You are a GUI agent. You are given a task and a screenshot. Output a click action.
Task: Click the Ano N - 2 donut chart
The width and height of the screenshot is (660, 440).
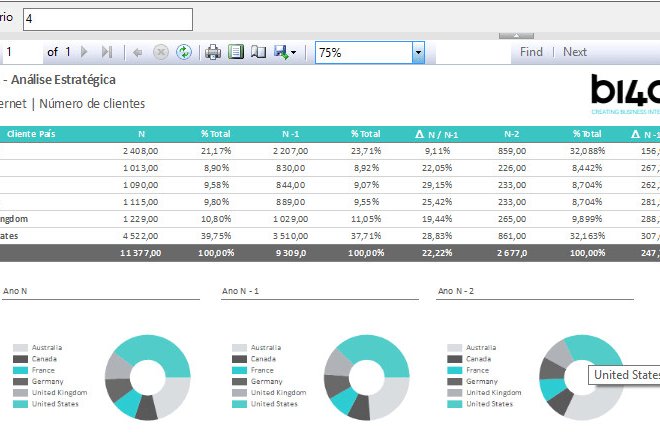pyautogui.click(x=582, y=377)
